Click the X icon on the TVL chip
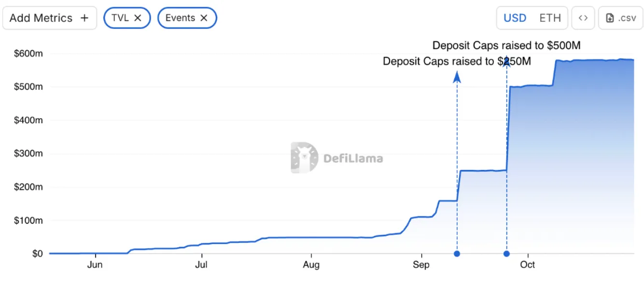The height and width of the screenshot is (285, 644). point(138,18)
